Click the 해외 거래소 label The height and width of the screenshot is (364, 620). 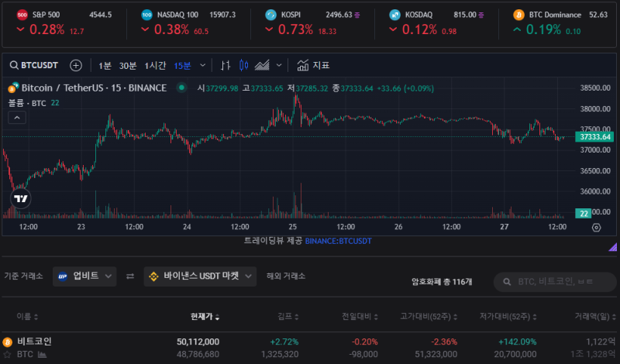click(x=286, y=276)
